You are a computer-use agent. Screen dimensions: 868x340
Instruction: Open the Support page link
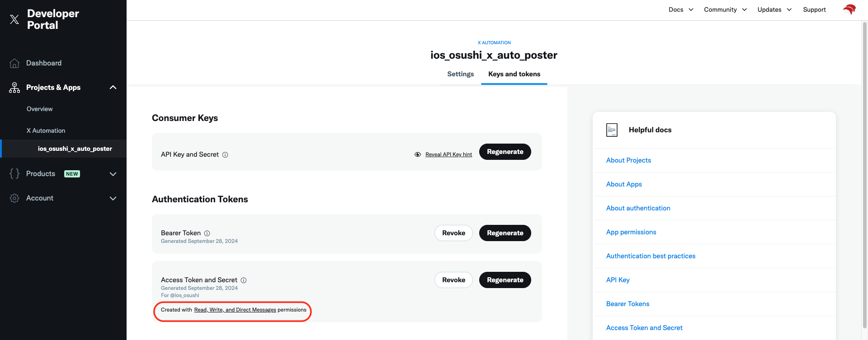[814, 9]
